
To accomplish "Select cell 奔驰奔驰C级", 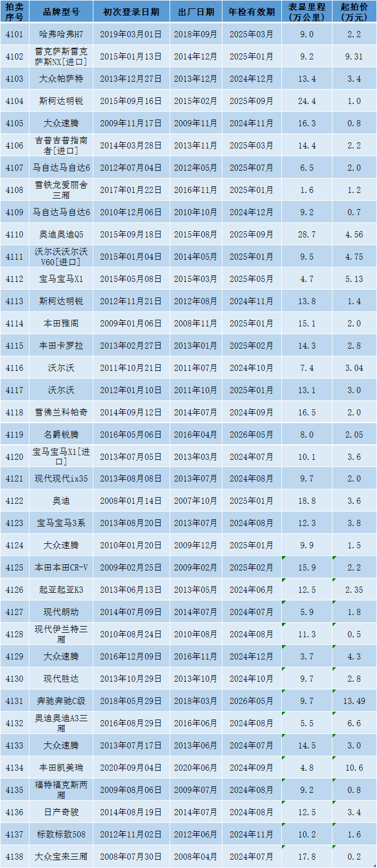I will click(x=61, y=701).
